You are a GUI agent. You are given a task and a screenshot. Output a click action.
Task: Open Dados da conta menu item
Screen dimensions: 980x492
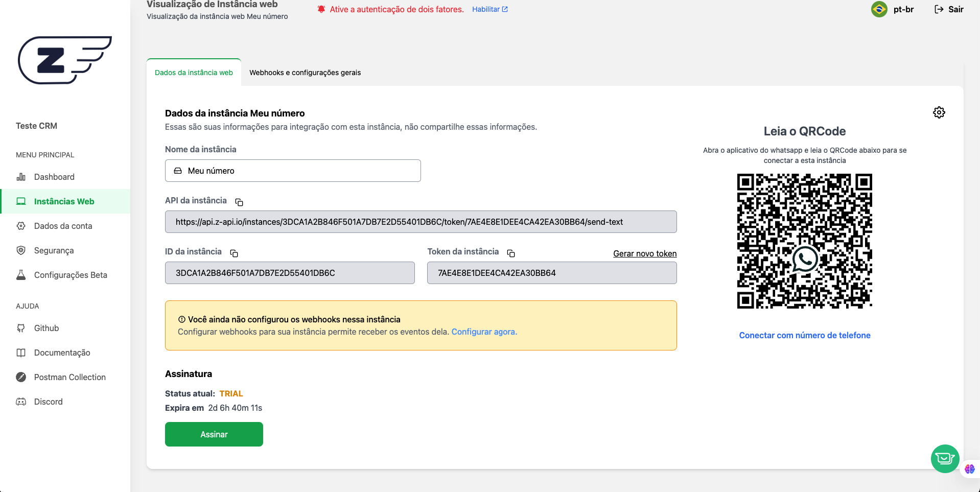[x=65, y=226]
